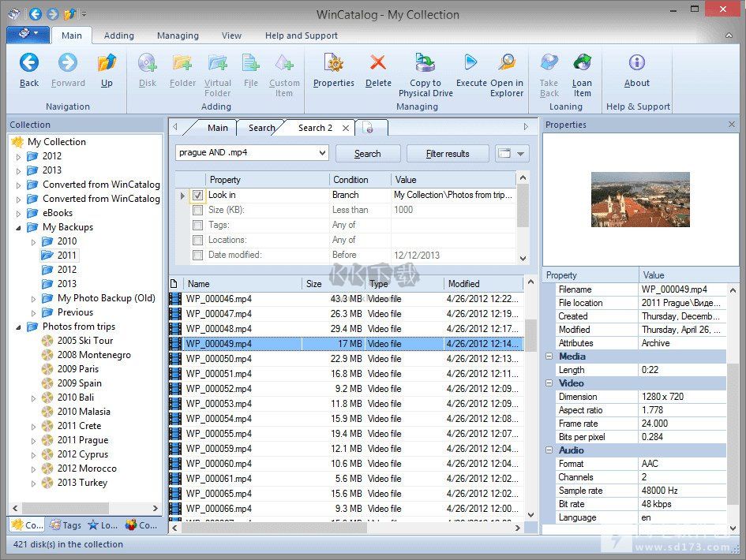Click the Back navigation icon
The width and height of the screenshot is (746, 560).
tap(29, 64)
